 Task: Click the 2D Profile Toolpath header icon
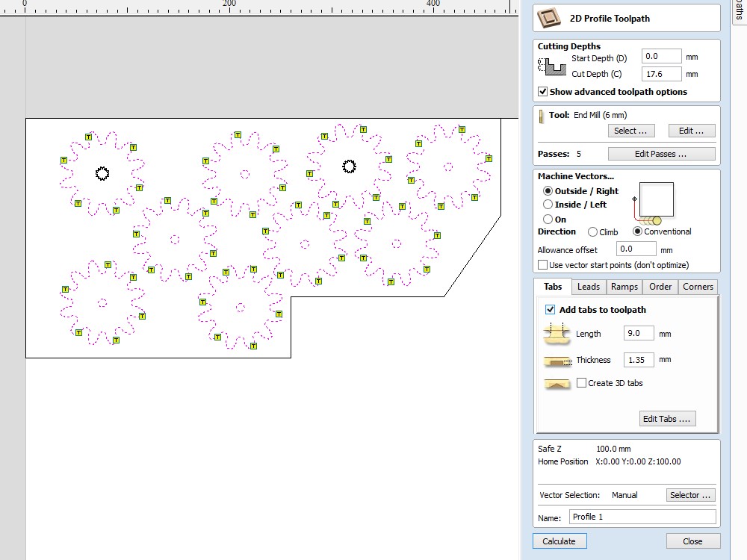coord(549,18)
